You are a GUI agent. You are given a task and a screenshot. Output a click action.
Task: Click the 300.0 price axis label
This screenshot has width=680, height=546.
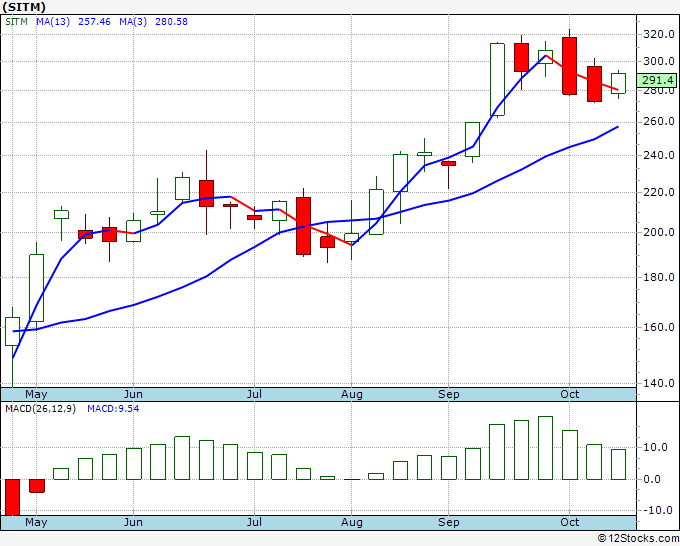coord(658,62)
